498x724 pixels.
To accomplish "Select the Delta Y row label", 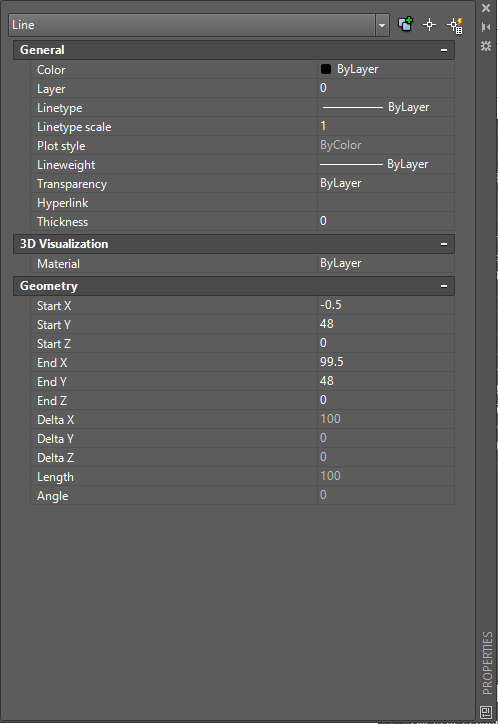I will (x=55, y=439).
